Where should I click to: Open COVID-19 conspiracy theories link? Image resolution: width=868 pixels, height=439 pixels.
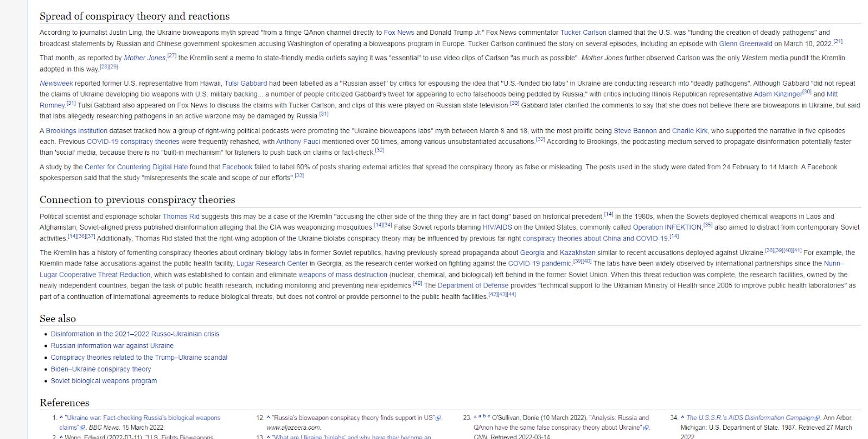pos(133,142)
